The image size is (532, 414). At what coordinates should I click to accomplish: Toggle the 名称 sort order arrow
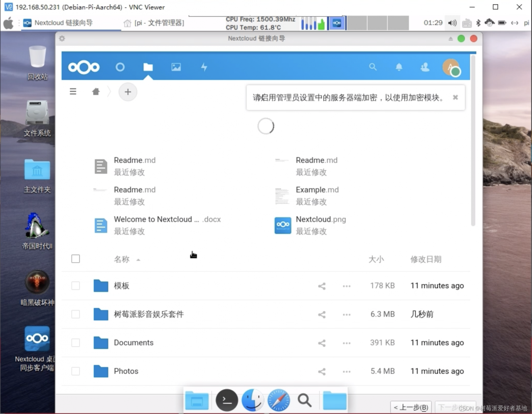138,259
